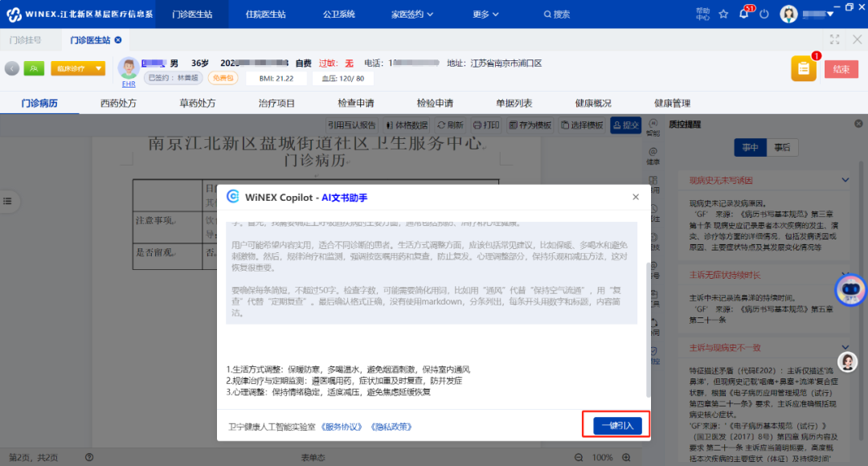The image size is (868, 466).
Task: Click the blue robot assistant icon
Action: (850, 289)
